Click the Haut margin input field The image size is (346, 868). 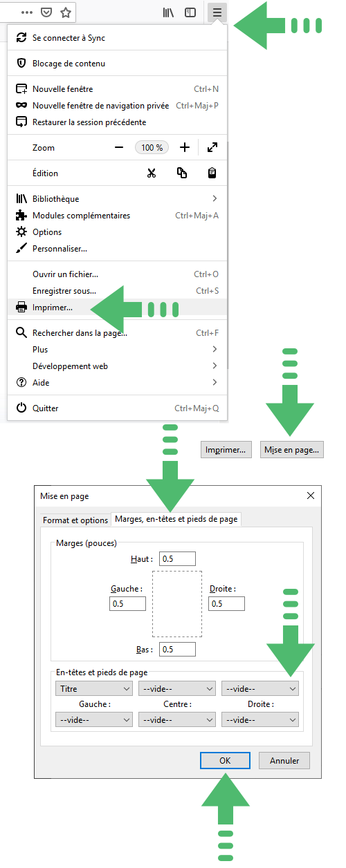click(x=178, y=558)
